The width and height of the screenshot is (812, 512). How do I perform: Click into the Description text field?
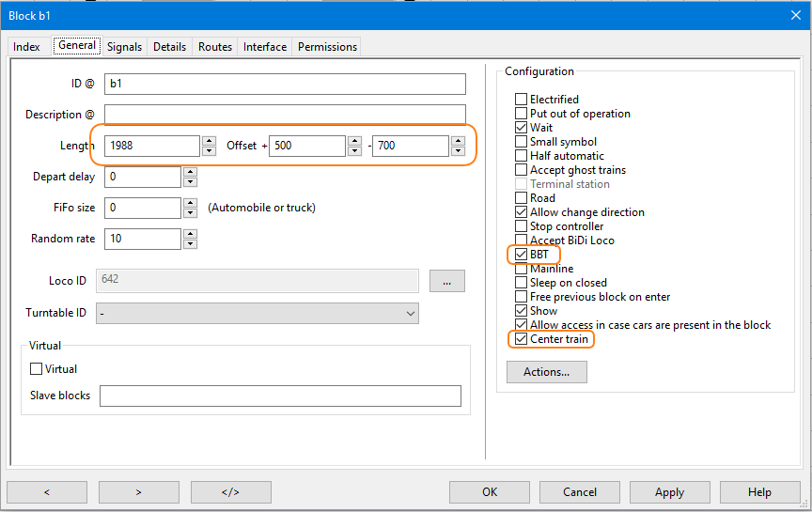pyautogui.click(x=285, y=115)
